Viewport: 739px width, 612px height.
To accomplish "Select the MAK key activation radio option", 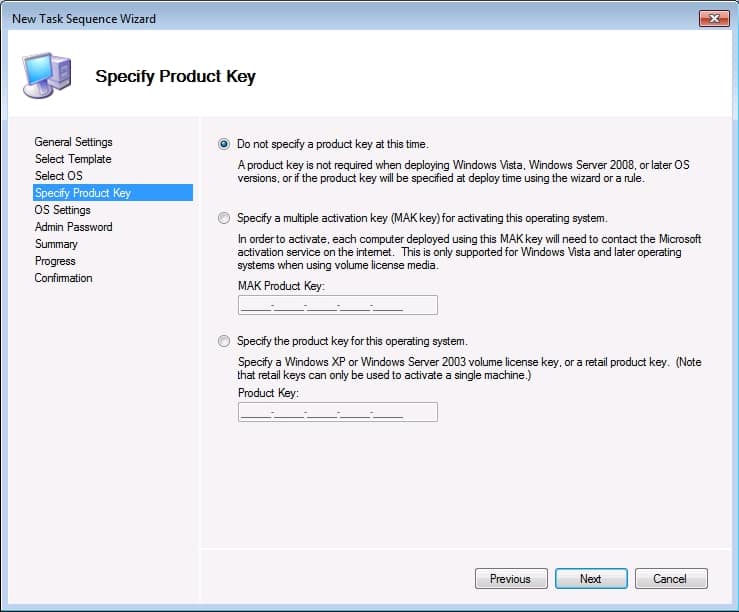I will (x=224, y=218).
